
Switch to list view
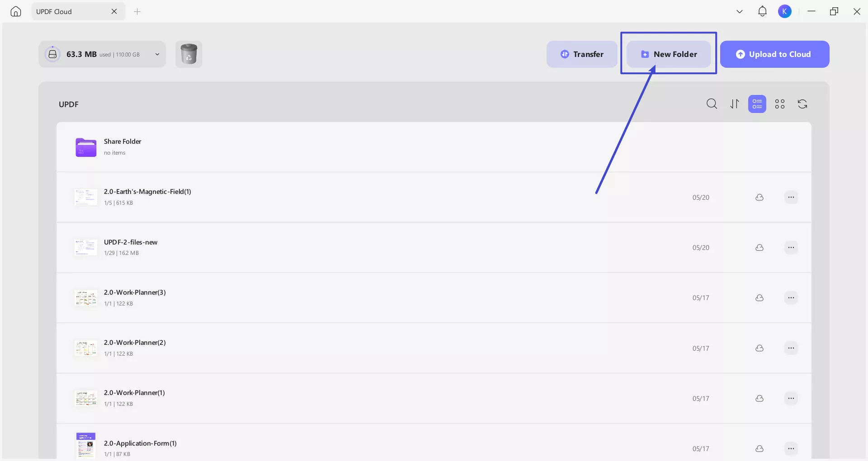(x=757, y=104)
